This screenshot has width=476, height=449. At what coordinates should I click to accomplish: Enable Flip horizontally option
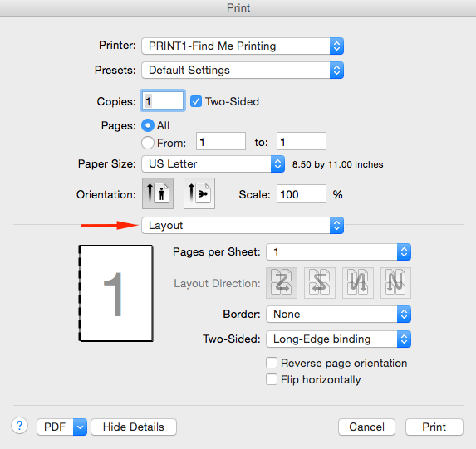[272, 379]
